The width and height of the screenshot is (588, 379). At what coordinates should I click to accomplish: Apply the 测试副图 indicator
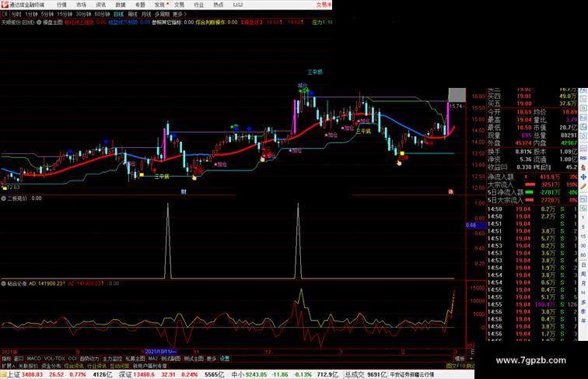click(170, 359)
